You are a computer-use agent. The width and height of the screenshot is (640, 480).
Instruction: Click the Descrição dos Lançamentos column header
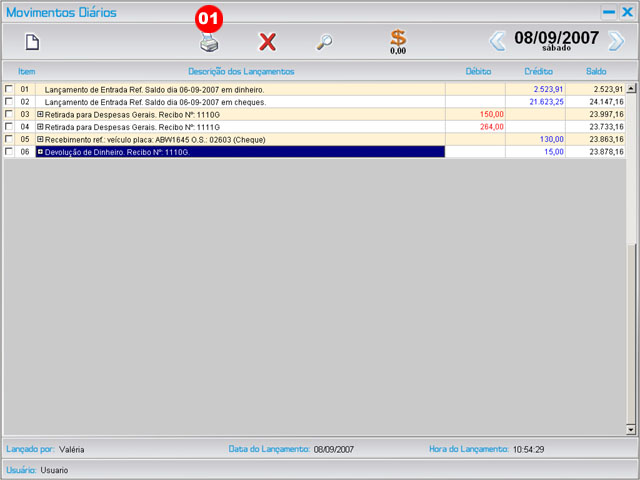241,72
